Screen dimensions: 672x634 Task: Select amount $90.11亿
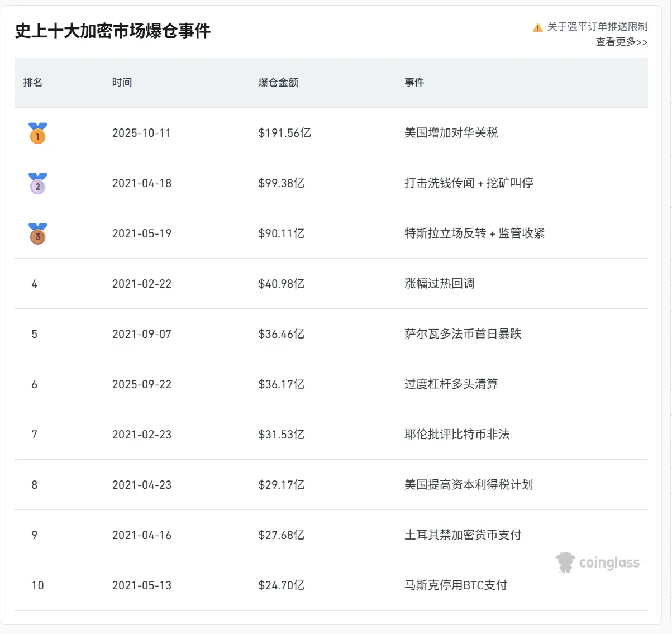pos(282,233)
